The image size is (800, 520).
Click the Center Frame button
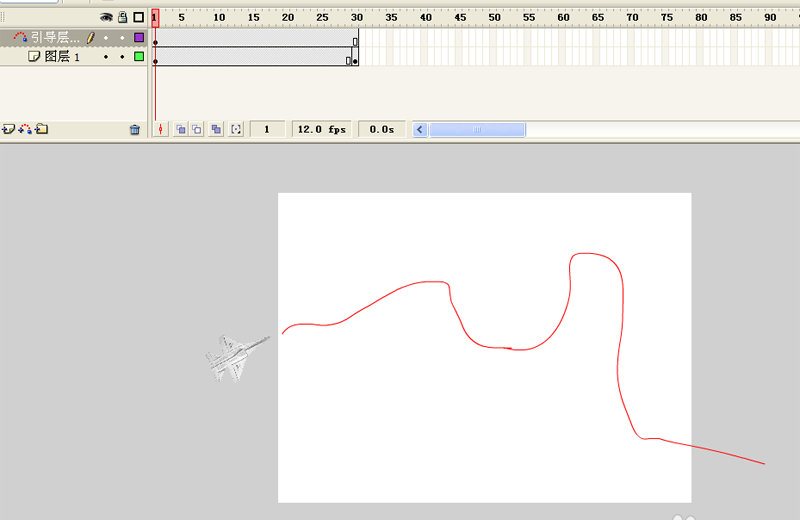[161, 130]
